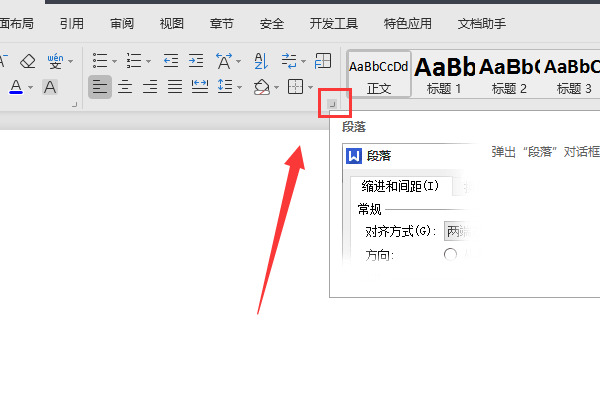
Task: Expand the paragraph marks dropdown arrow
Action: coord(303,61)
